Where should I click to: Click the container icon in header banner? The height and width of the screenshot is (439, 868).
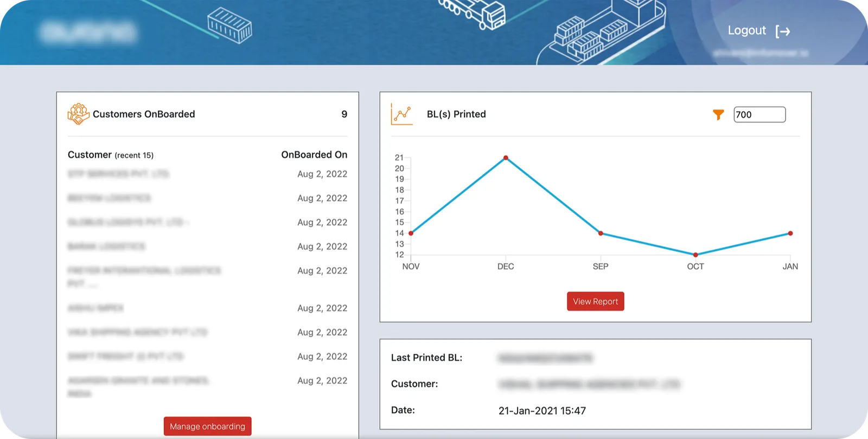coord(229,25)
